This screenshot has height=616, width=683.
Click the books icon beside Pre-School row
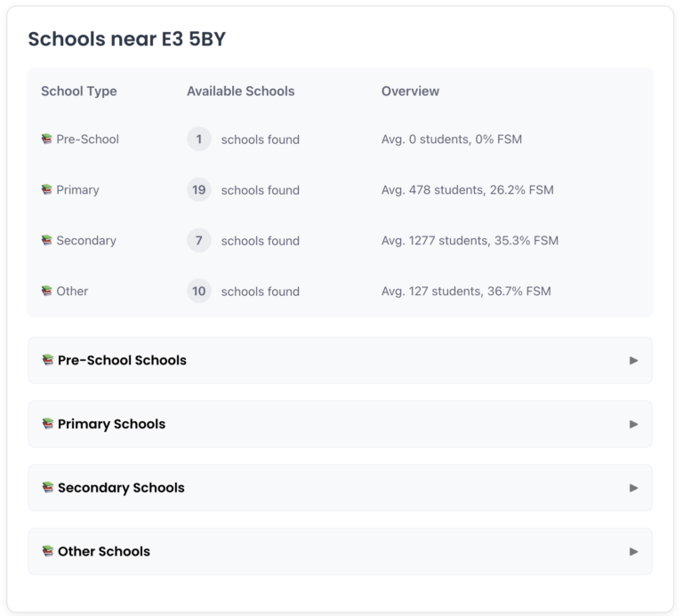click(x=47, y=140)
